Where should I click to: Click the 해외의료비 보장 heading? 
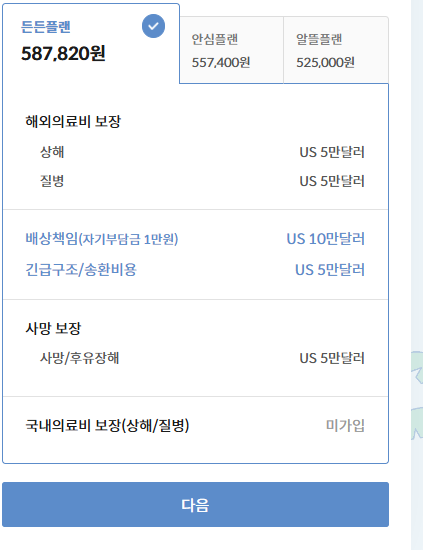pyautogui.click(x=73, y=121)
